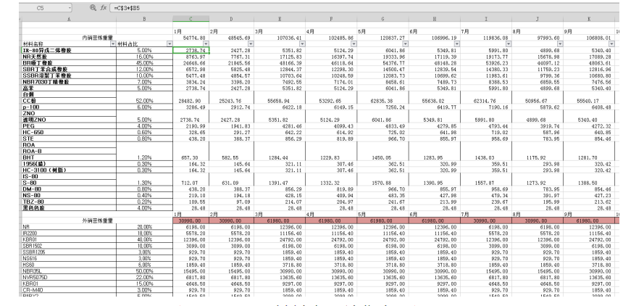
Task: Open the filter dropdown in column H
Action: (x=457, y=44)
